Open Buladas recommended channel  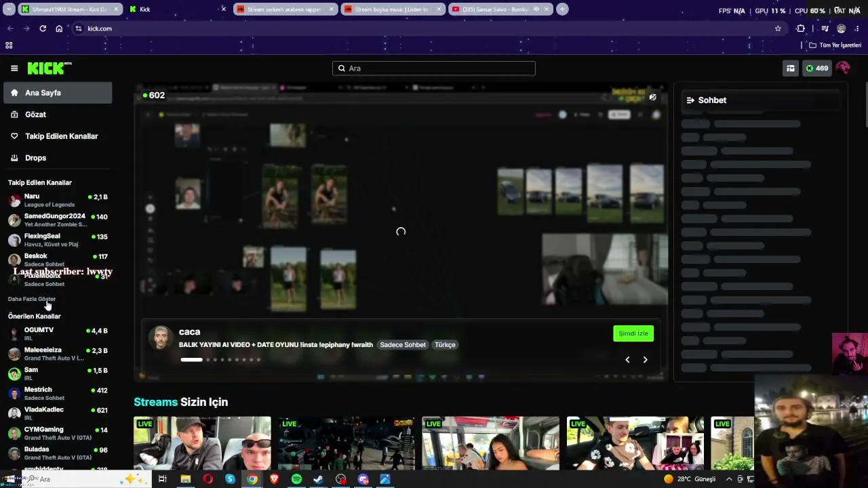(x=58, y=452)
